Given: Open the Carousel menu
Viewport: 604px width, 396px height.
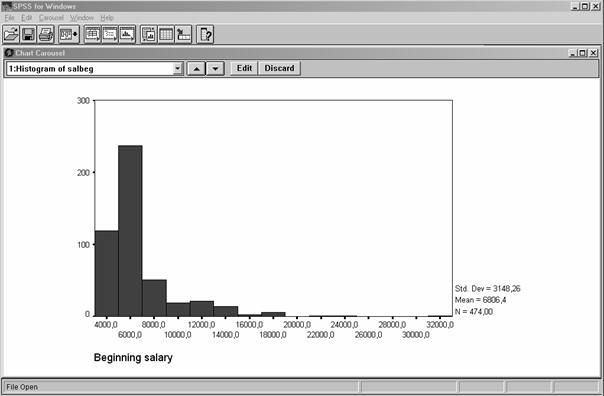Looking at the screenshot, I should 51,18.
